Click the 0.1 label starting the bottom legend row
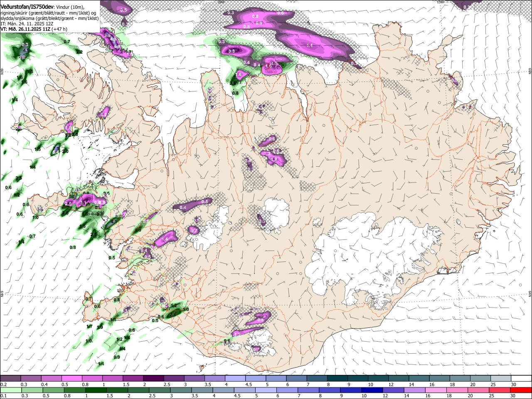 pos(4,396)
